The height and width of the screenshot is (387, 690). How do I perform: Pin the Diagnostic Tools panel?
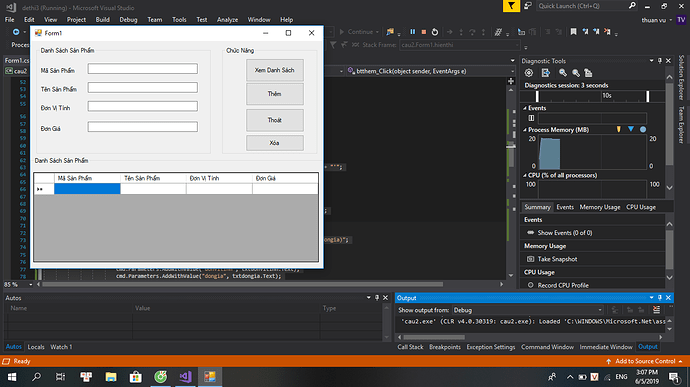pyautogui.click(x=660, y=61)
